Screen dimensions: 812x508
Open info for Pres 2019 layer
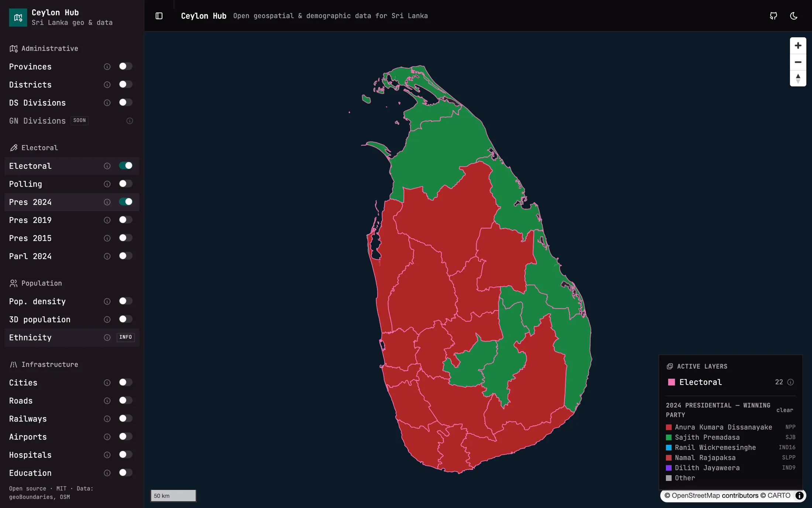(x=107, y=220)
